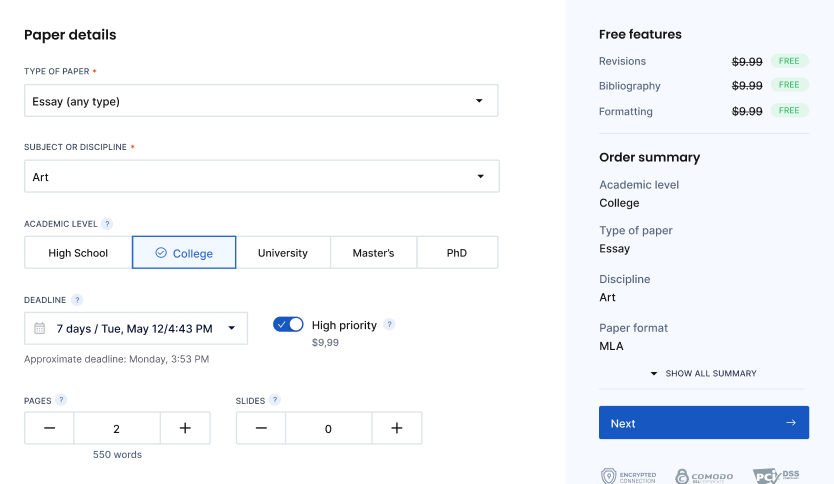Select PhD academic level

tap(457, 253)
